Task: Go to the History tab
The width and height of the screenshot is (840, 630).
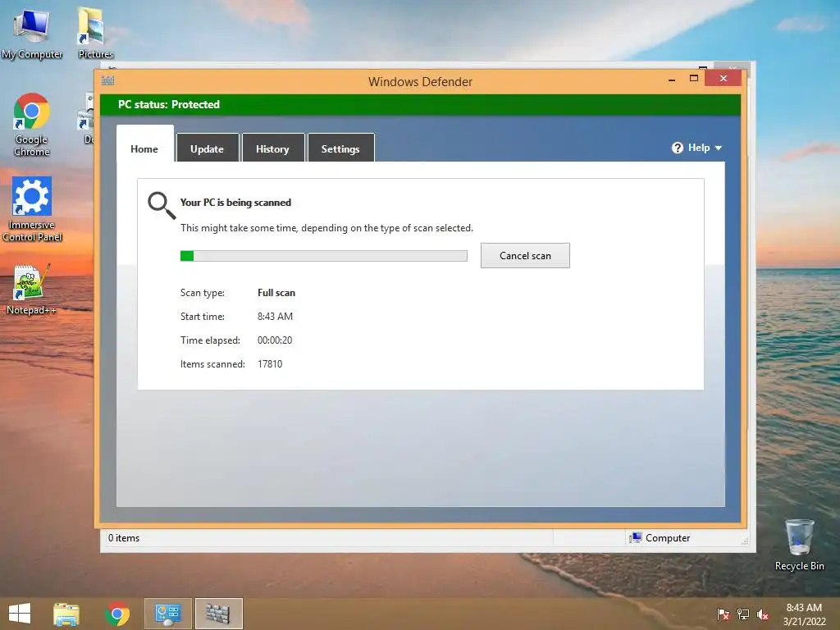Action: [272, 149]
